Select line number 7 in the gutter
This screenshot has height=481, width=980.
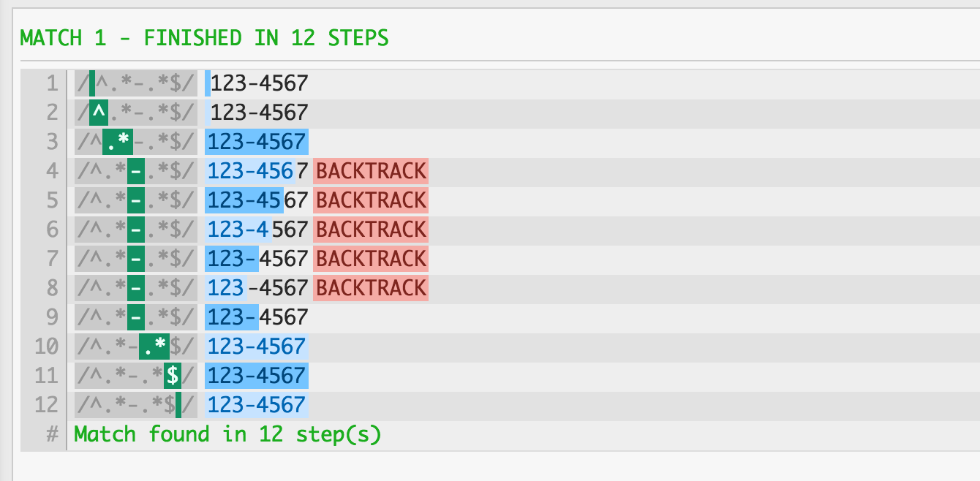point(51,259)
